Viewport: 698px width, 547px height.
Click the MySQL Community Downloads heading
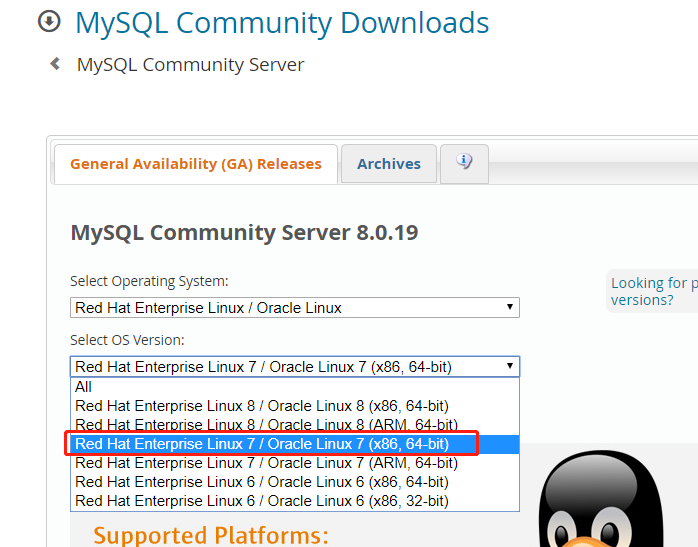click(282, 23)
